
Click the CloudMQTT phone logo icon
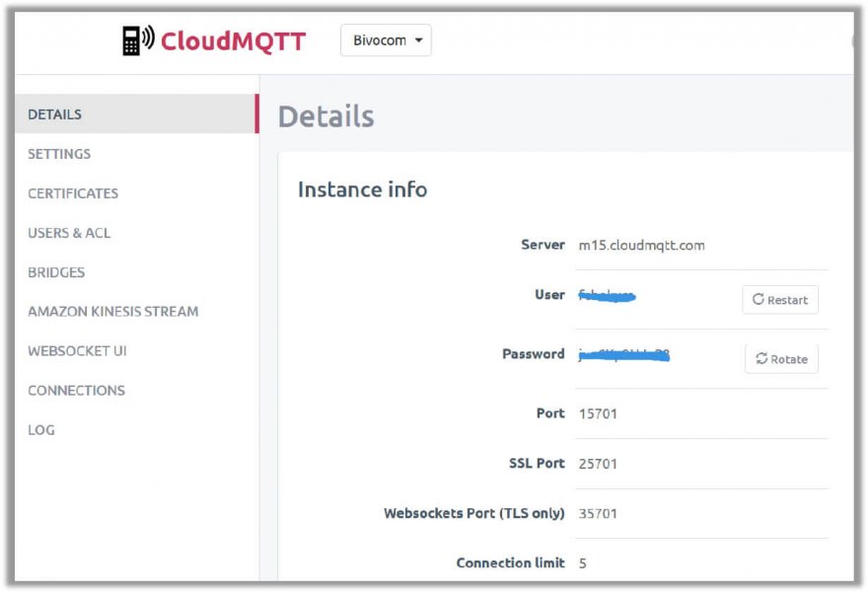point(138,40)
